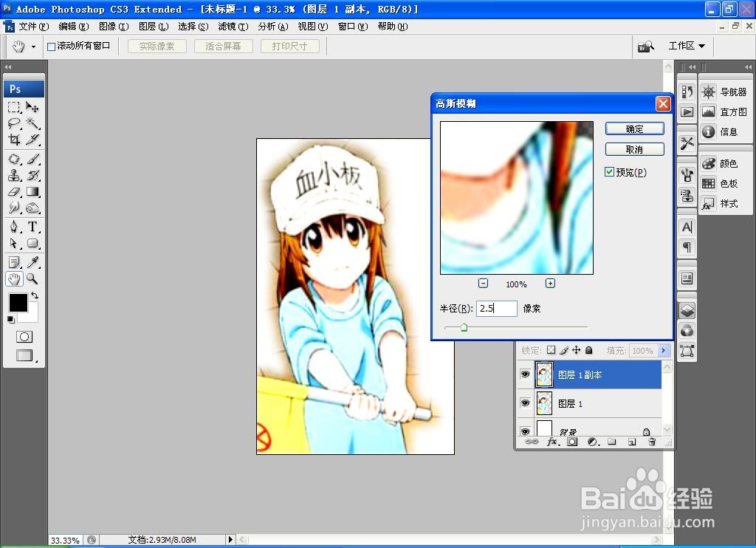Select the Clone Stamp tool
Image resolution: width=756 pixels, height=548 pixels.
pos(14,175)
